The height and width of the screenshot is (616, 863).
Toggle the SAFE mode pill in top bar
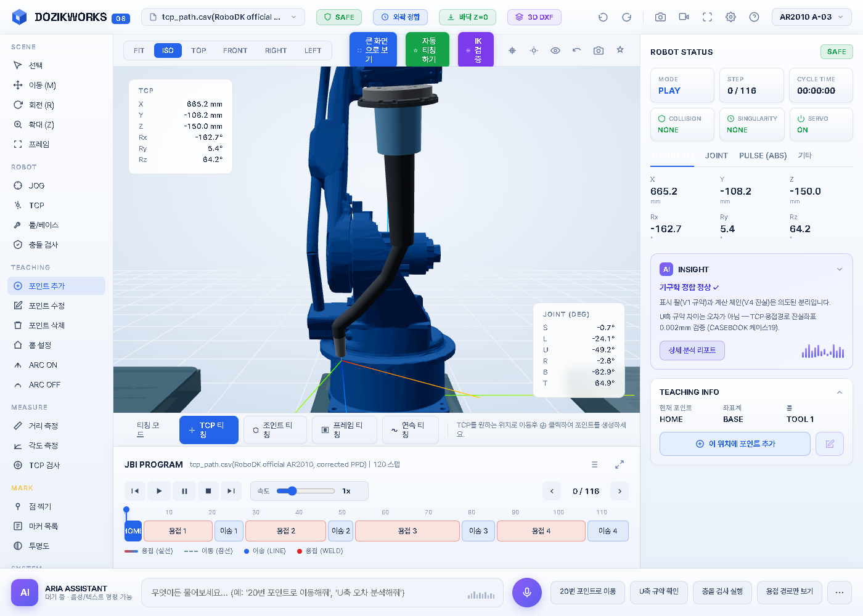click(339, 17)
